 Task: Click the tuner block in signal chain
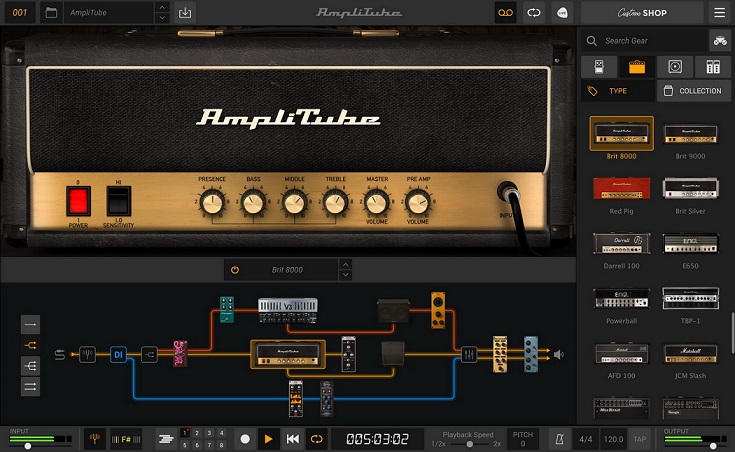pos(87,354)
